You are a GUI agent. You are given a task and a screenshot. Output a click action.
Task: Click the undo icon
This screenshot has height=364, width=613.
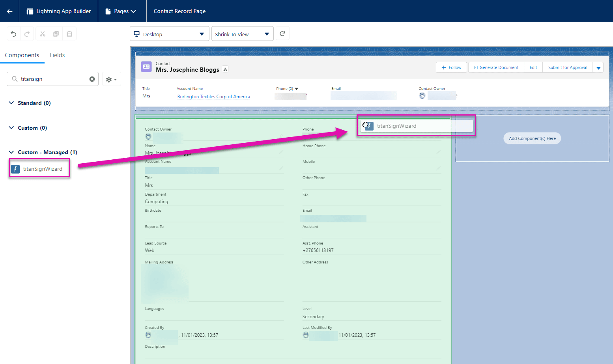click(13, 34)
